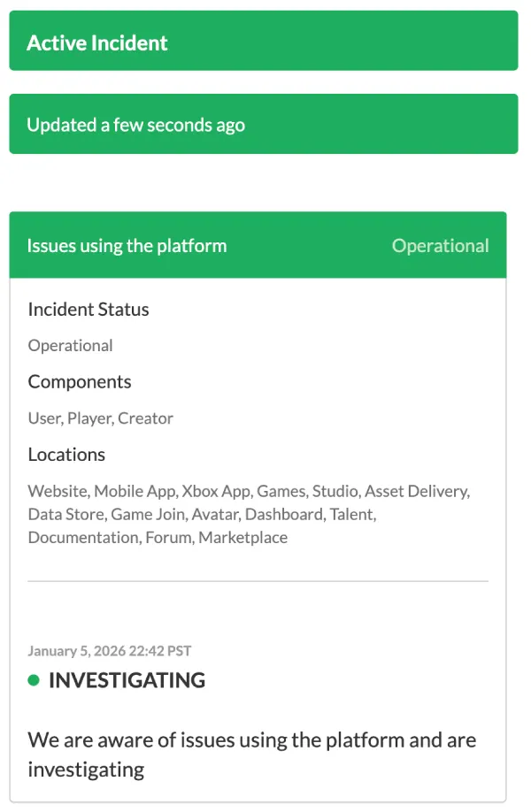
Task: Select the Components heading
Action: coord(80,382)
